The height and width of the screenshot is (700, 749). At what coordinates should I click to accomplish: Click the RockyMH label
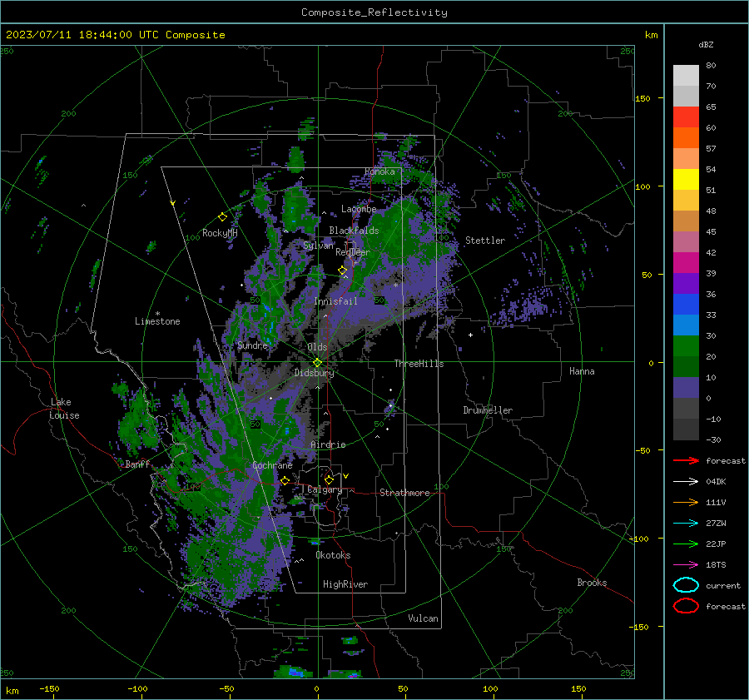click(x=220, y=233)
